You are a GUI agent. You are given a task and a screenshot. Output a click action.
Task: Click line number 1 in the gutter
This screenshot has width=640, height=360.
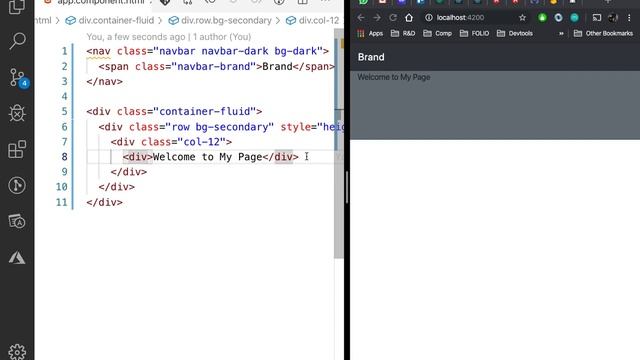click(x=64, y=51)
